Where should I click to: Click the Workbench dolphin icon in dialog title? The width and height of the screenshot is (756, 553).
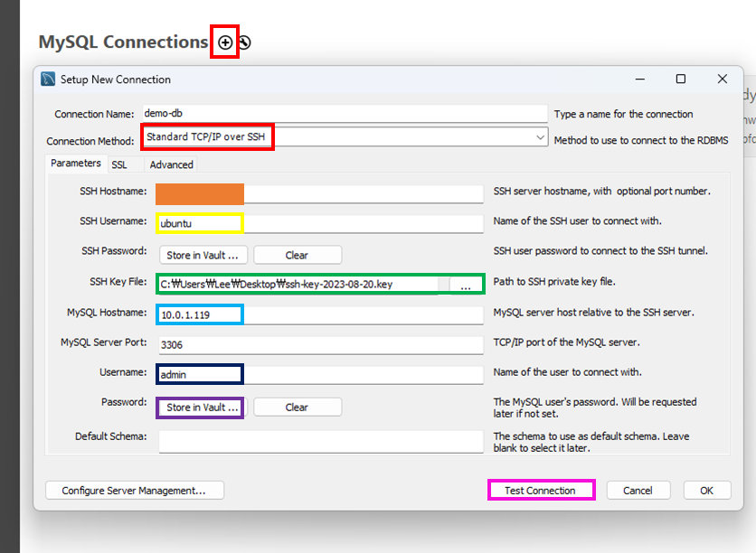[48, 79]
